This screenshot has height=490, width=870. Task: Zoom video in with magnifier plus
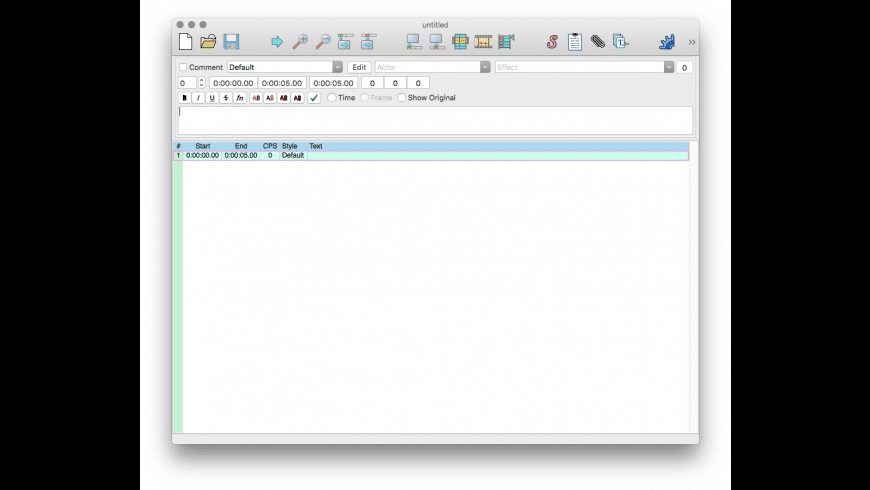300,42
